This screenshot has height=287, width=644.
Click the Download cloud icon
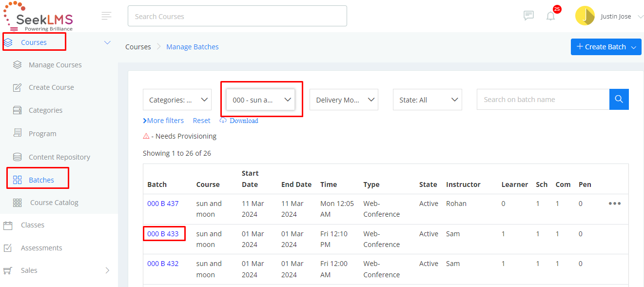click(223, 121)
